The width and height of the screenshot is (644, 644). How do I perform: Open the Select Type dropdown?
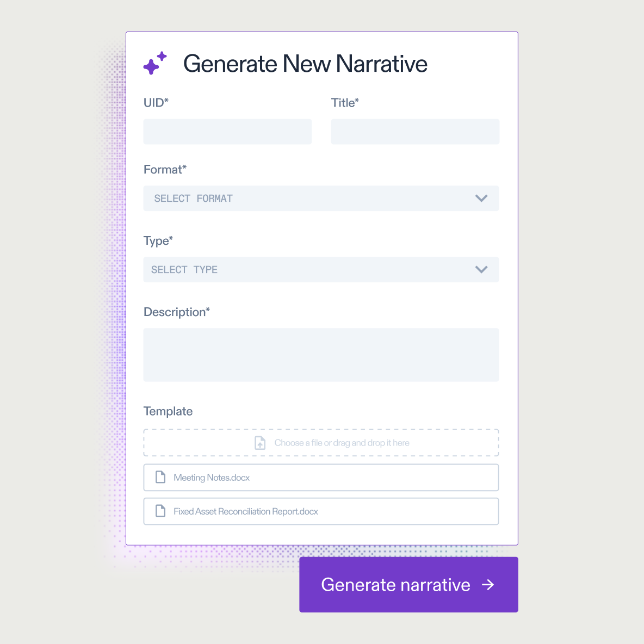321,269
